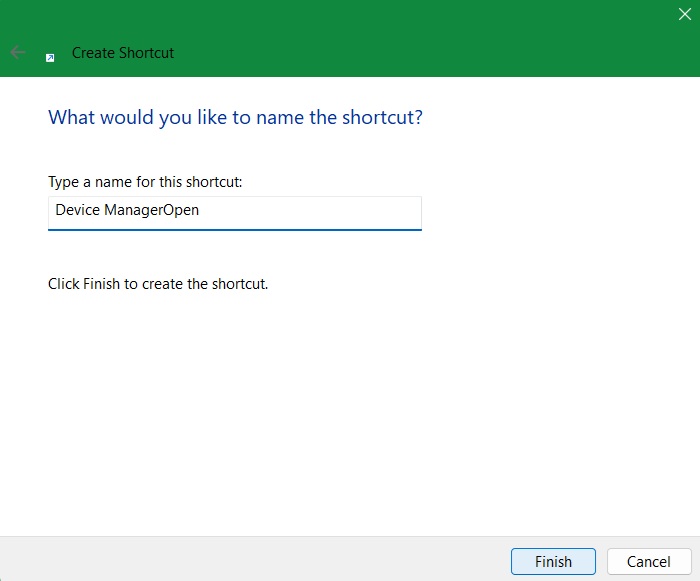The width and height of the screenshot is (700, 581).
Task: Select the 'Type a name for this shortcut' label
Action: [x=145, y=182]
